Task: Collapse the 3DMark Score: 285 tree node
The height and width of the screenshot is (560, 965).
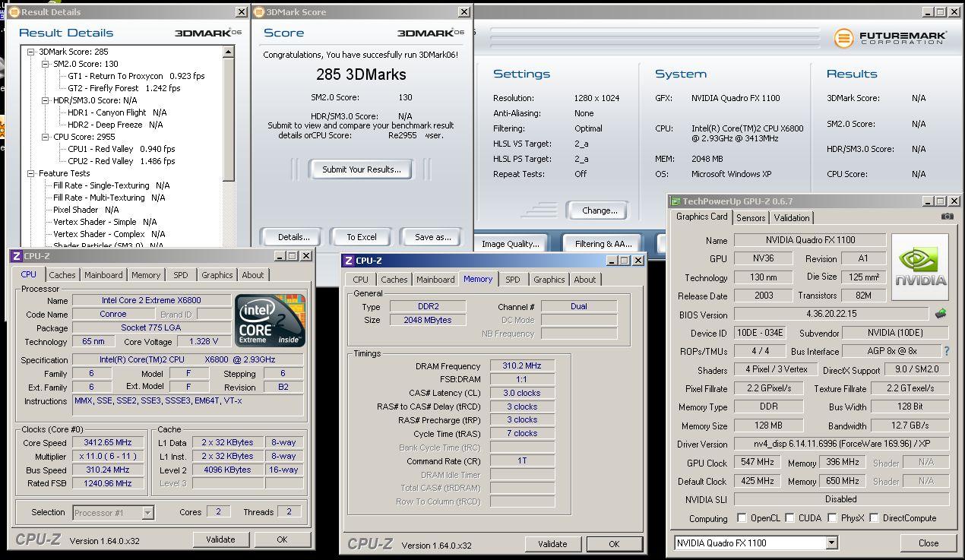Action: [x=31, y=52]
